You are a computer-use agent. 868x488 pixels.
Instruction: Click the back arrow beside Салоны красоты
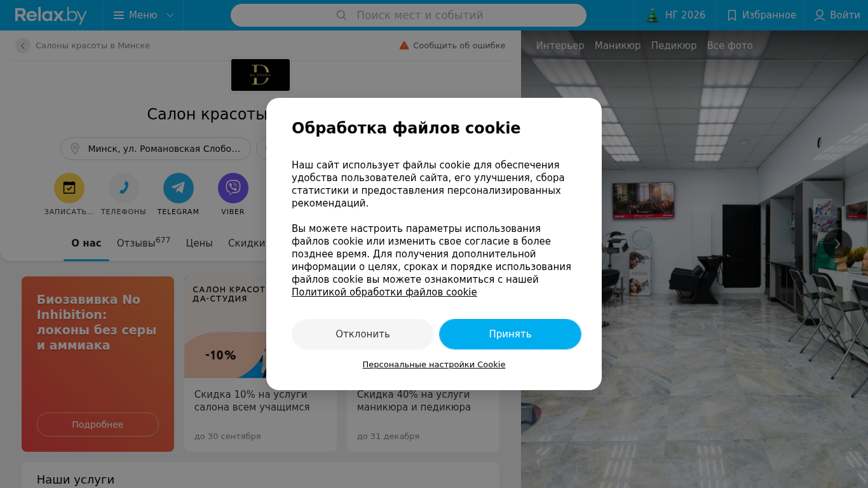[x=23, y=46]
